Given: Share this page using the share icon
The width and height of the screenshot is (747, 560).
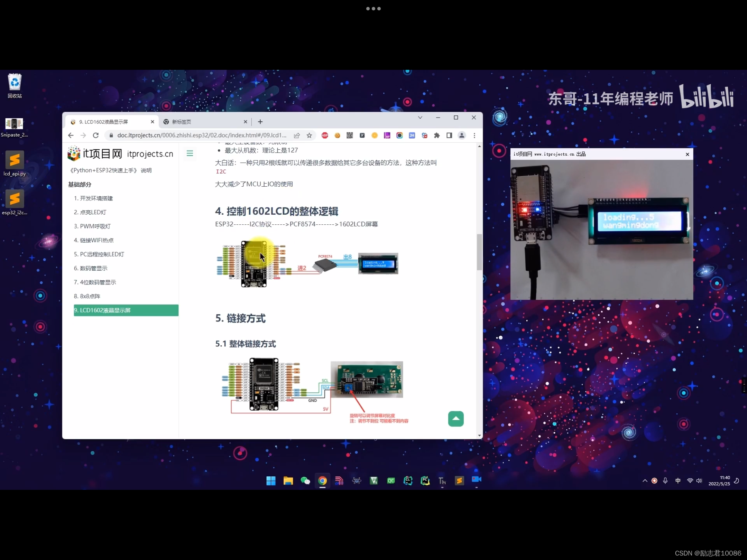Looking at the screenshot, I should [297, 136].
